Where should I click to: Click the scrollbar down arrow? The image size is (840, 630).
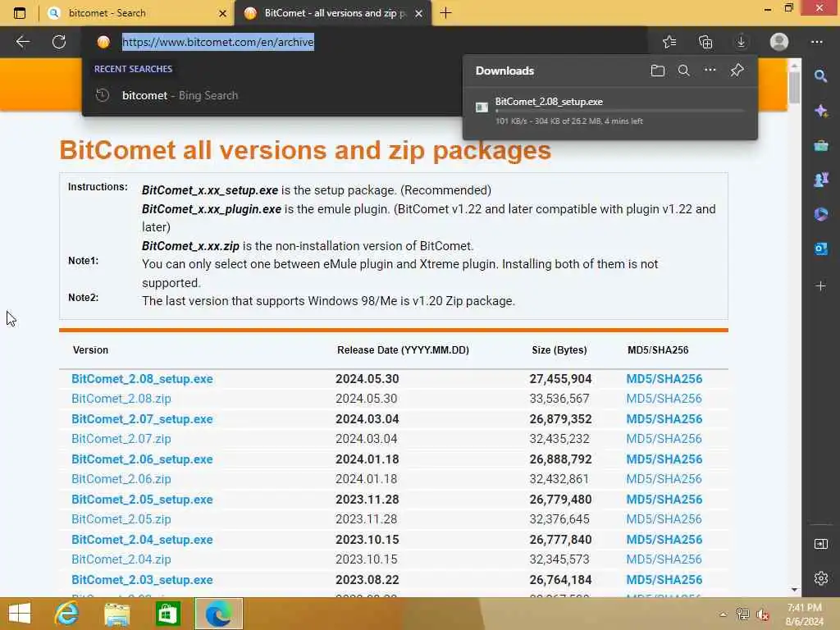(794, 590)
